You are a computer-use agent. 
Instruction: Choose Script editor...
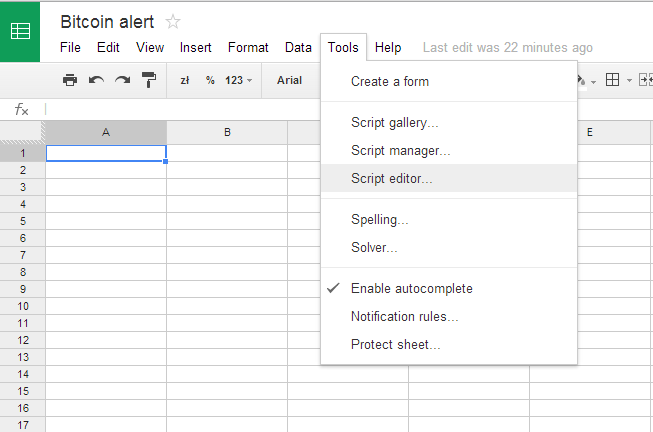(449, 178)
